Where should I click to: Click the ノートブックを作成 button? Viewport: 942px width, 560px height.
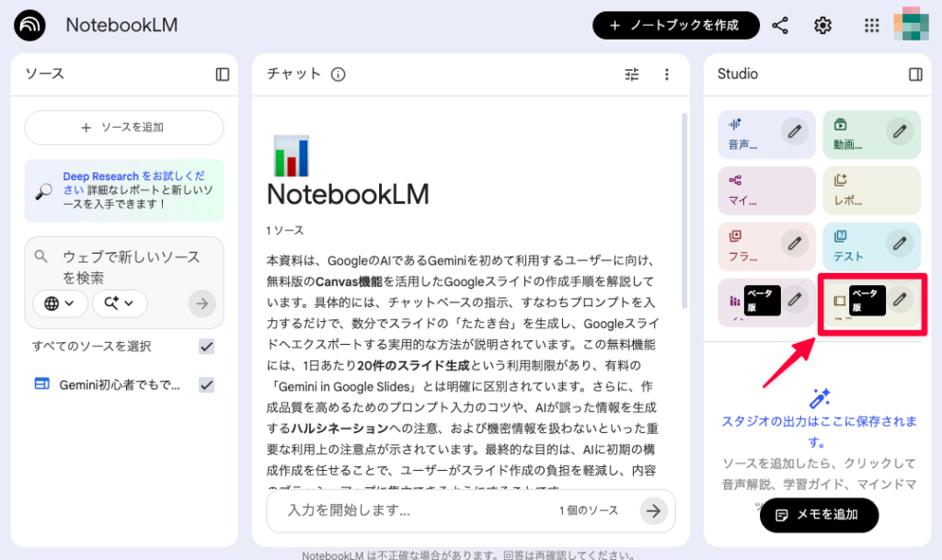pos(676,25)
